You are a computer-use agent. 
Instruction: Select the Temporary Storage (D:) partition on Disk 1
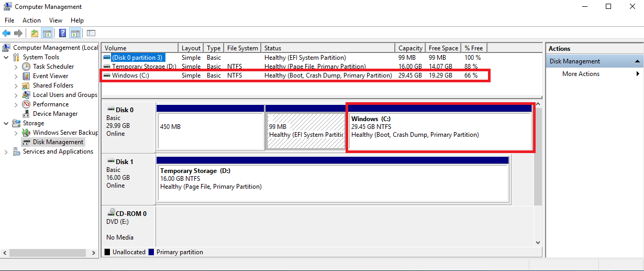(x=332, y=179)
